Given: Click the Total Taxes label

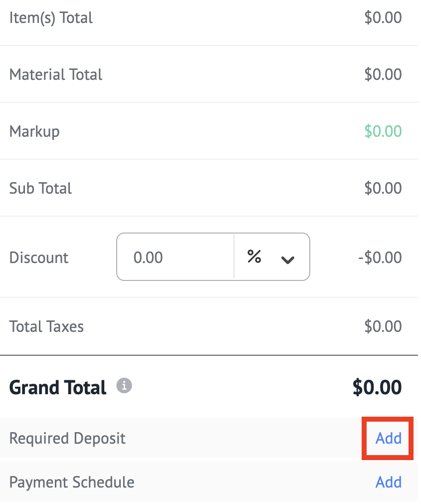Looking at the screenshot, I should tap(46, 327).
